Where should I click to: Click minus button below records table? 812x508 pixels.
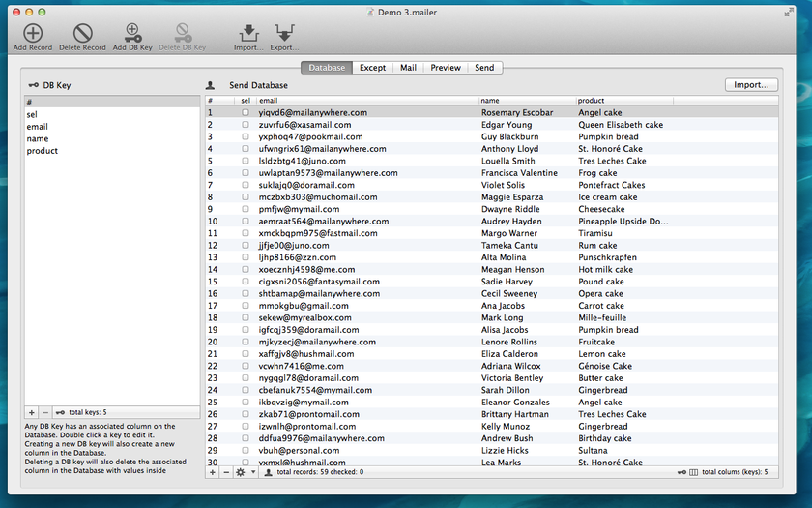tap(226, 472)
